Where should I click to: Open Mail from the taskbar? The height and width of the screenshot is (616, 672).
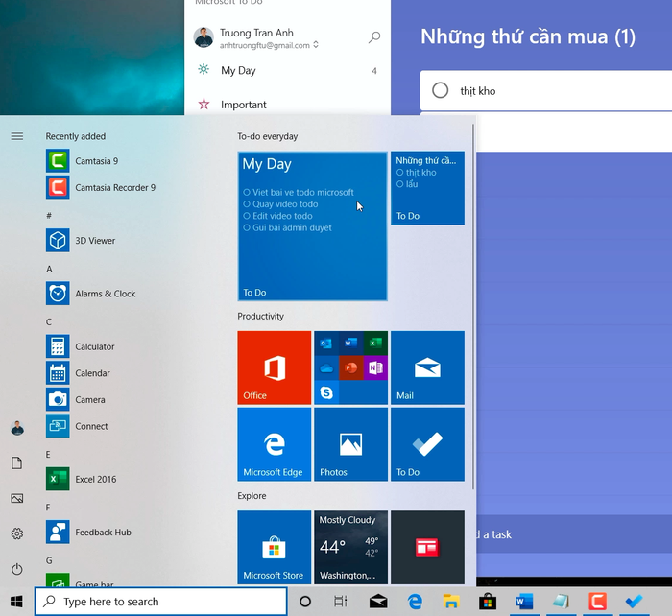(x=378, y=602)
